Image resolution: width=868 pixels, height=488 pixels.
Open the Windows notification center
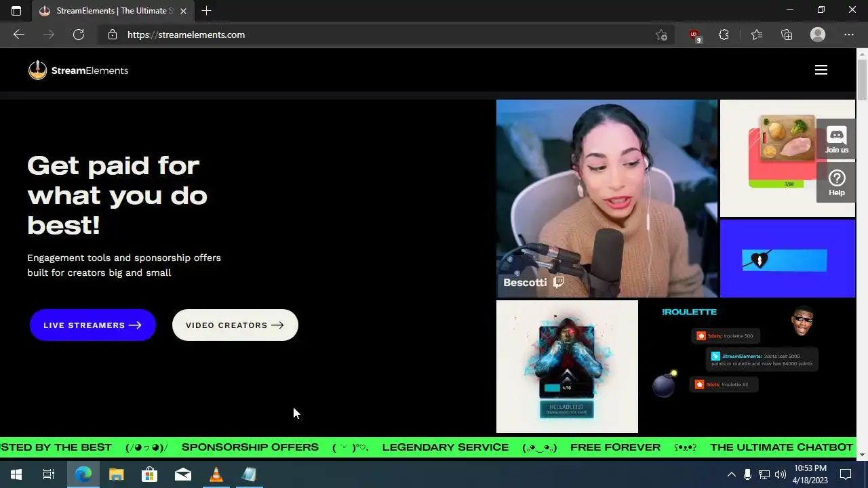(846, 474)
